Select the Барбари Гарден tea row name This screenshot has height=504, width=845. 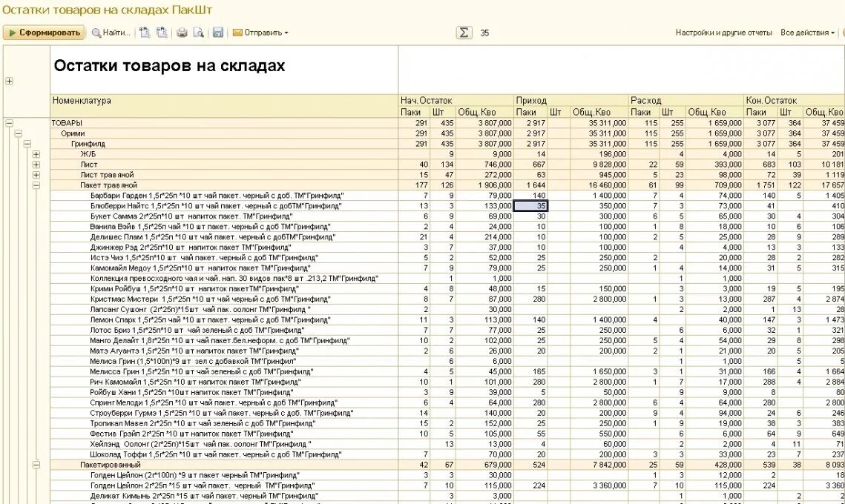[x=217, y=196]
